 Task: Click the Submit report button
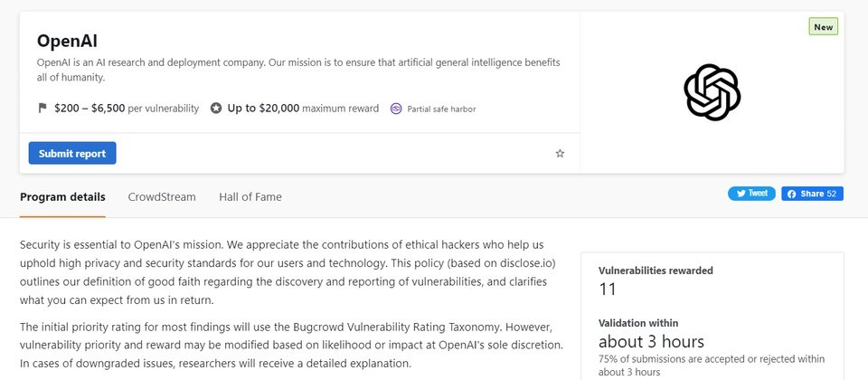pos(72,154)
